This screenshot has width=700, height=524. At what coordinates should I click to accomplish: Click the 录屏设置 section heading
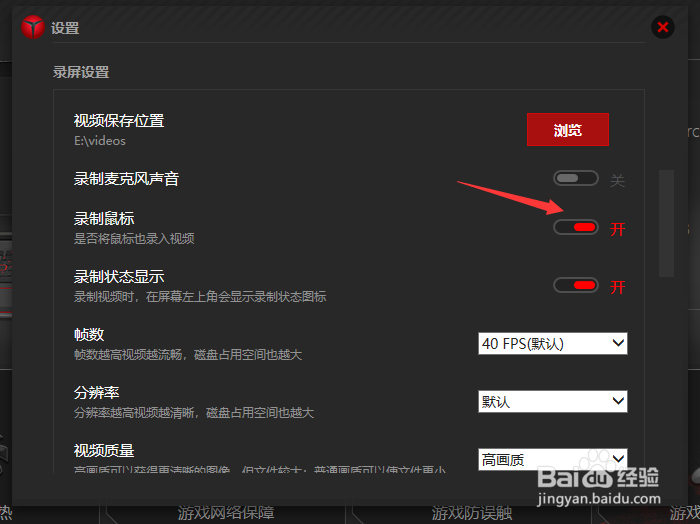[81, 72]
